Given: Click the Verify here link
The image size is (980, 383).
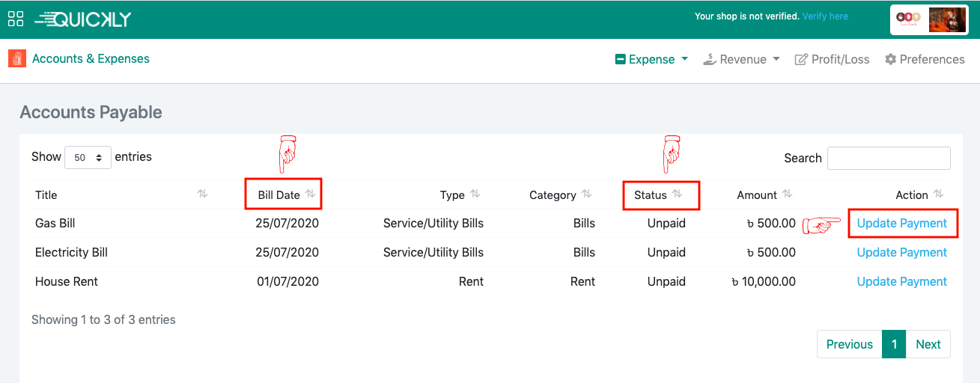Looking at the screenshot, I should point(825,16).
